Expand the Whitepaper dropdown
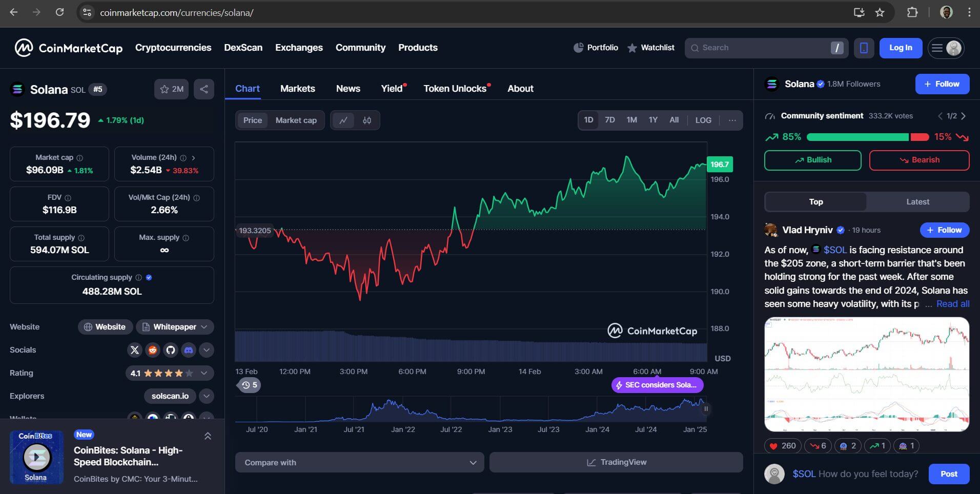The width and height of the screenshot is (980, 494). pos(175,327)
